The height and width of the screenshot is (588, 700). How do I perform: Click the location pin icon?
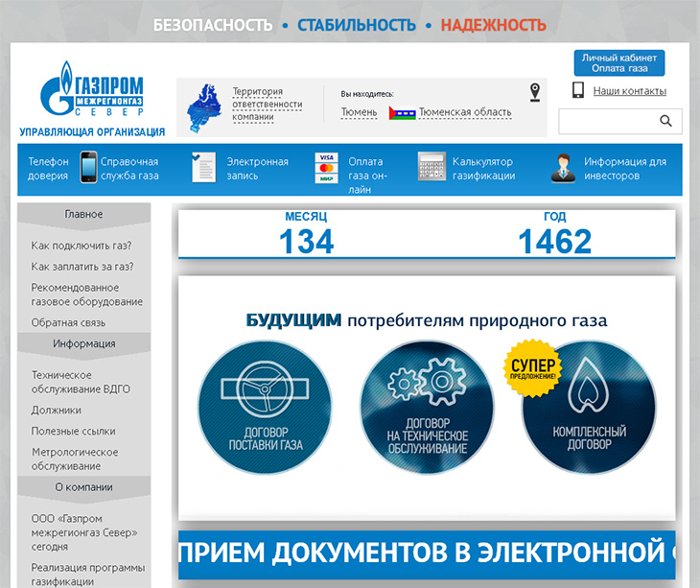pyautogui.click(x=535, y=92)
